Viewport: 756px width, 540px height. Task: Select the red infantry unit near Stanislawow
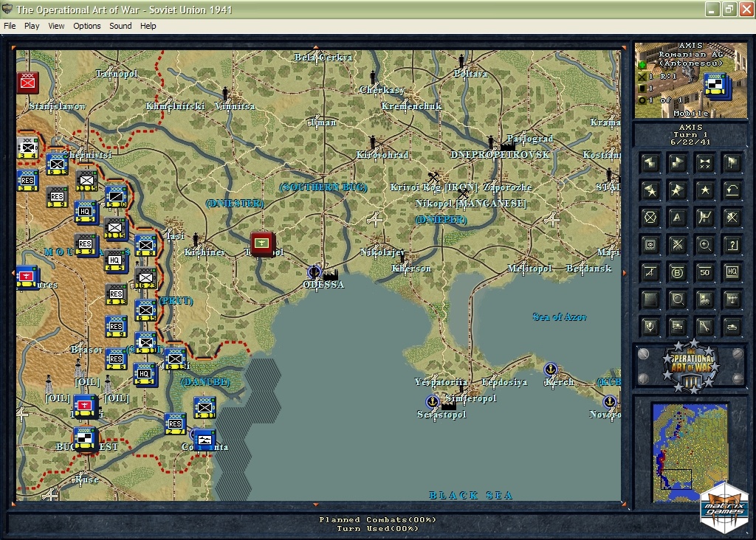[x=27, y=83]
